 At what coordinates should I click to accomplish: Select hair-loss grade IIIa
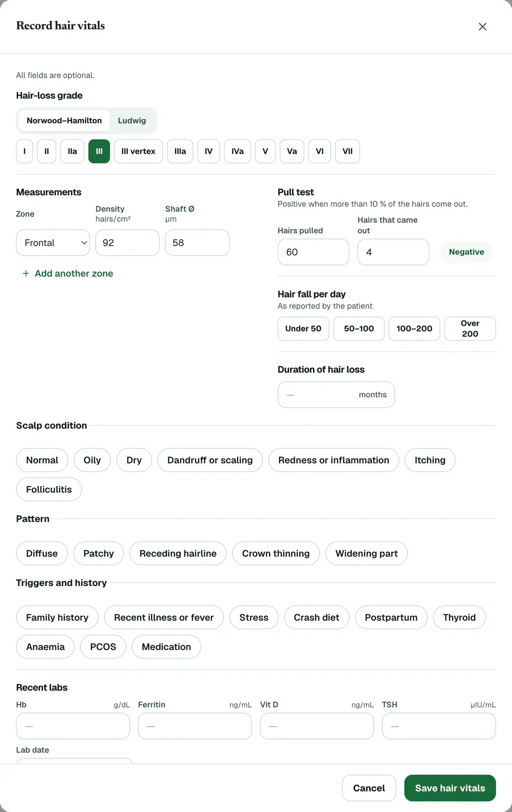point(180,151)
